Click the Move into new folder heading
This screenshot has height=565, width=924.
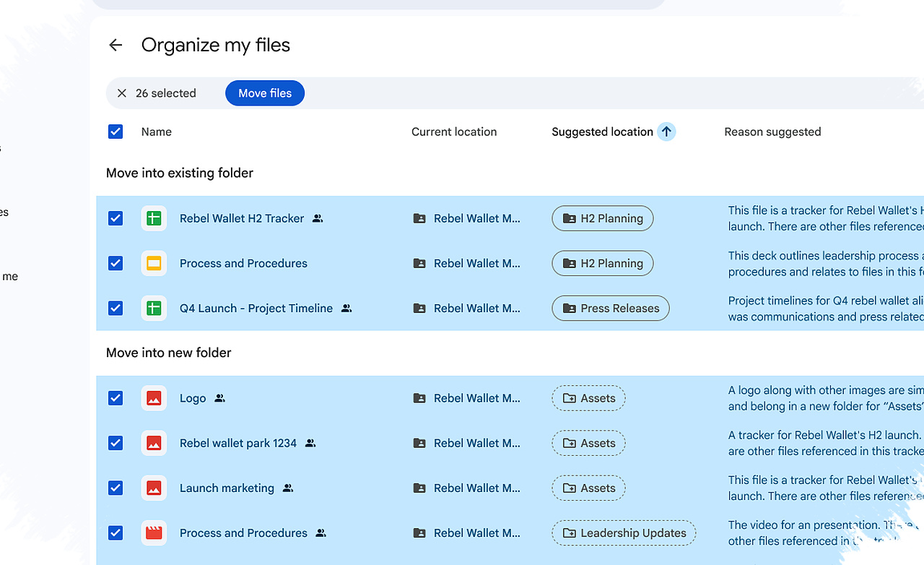click(x=169, y=353)
